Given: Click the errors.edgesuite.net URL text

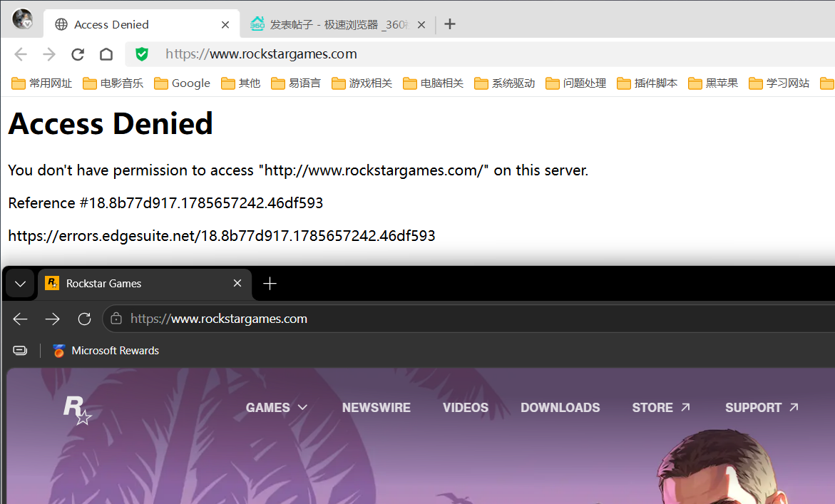Looking at the screenshot, I should point(222,236).
